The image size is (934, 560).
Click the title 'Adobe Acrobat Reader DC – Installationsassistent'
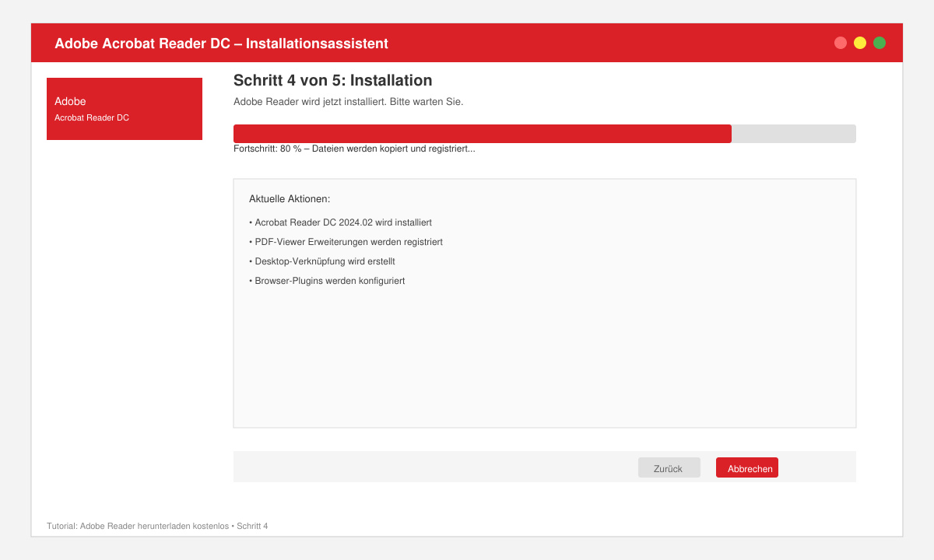click(x=221, y=44)
